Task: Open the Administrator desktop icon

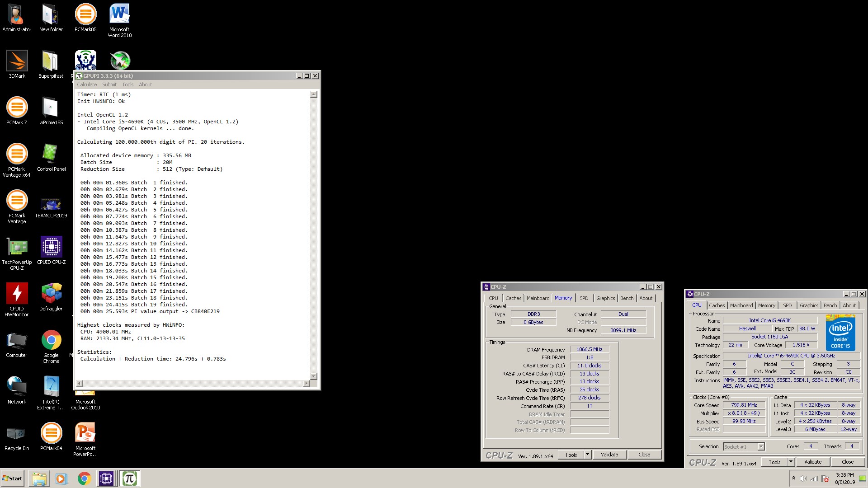Action: pos(17,18)
